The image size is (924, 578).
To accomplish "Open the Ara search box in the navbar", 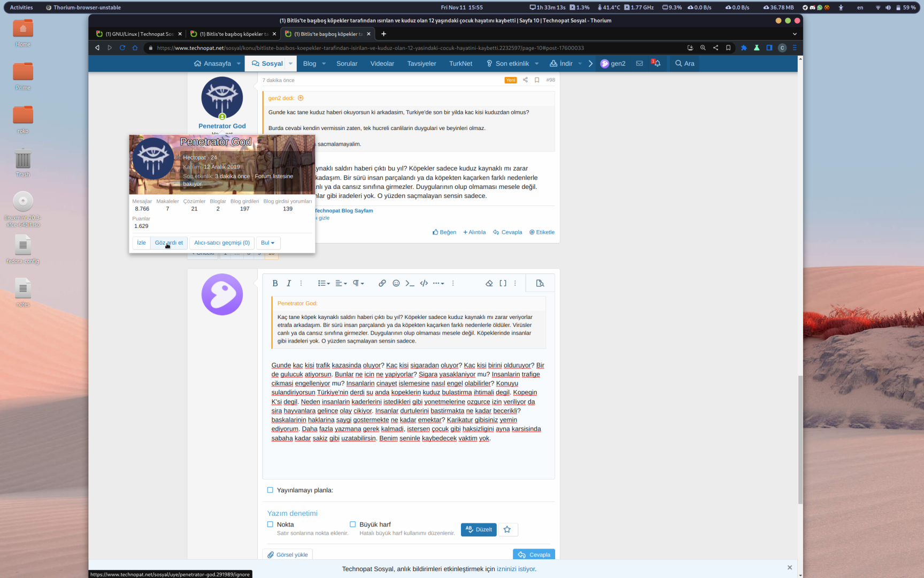I will pos(684,64).
